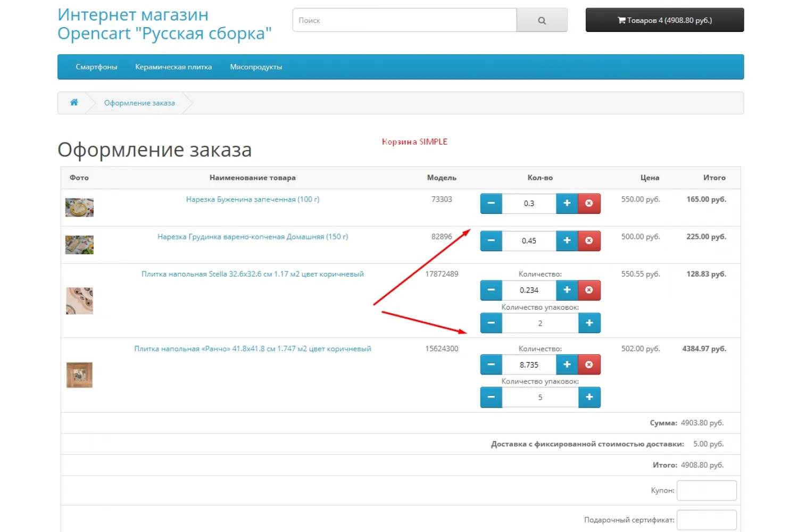Decrease «Ранчо» package count by one
The height and width of the screenshot is (532, 798).
point(491,397)
